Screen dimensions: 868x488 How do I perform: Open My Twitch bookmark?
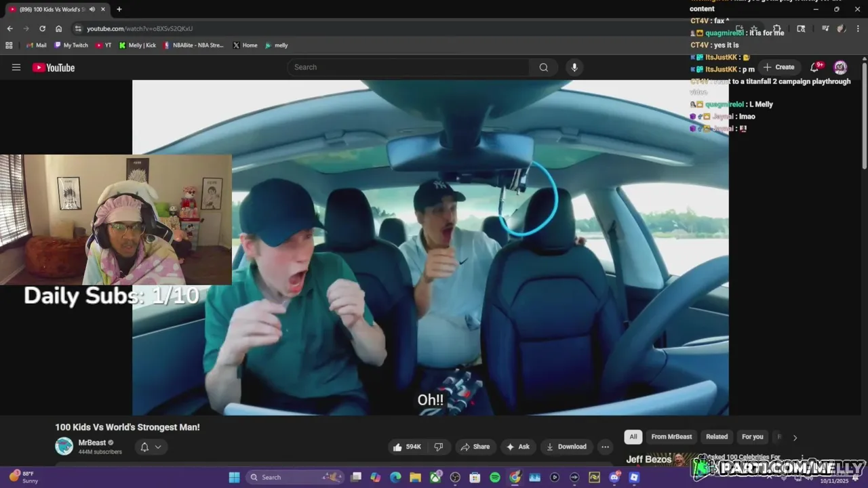point(71,45)
